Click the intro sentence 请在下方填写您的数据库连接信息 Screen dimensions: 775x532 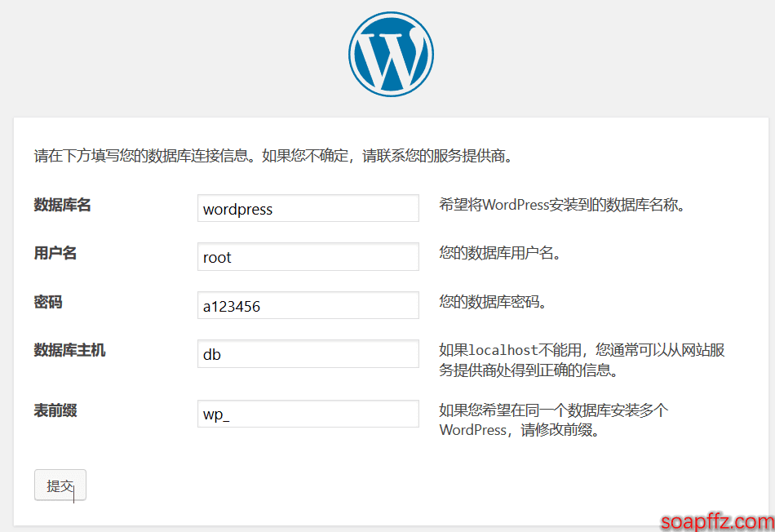point(274,156)
